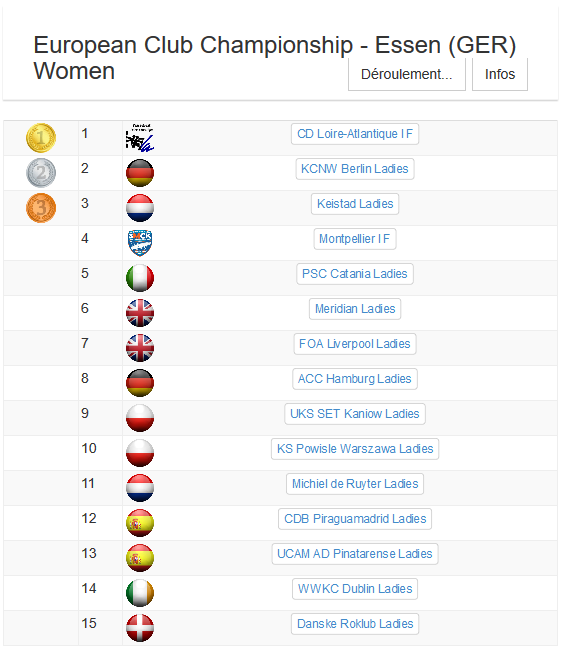Click the German flag in the rank 8 row
The image size is (565, 671).
(140, 383)
